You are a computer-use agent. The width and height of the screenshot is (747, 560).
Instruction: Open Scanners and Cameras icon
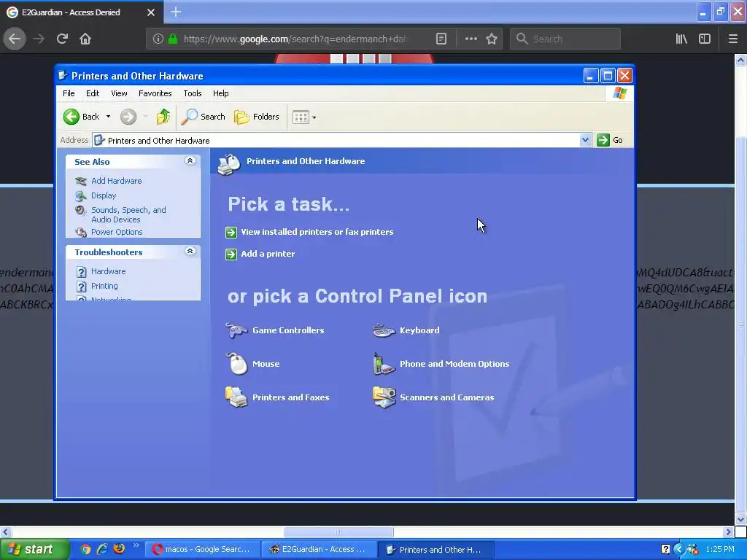coord(433,397)
